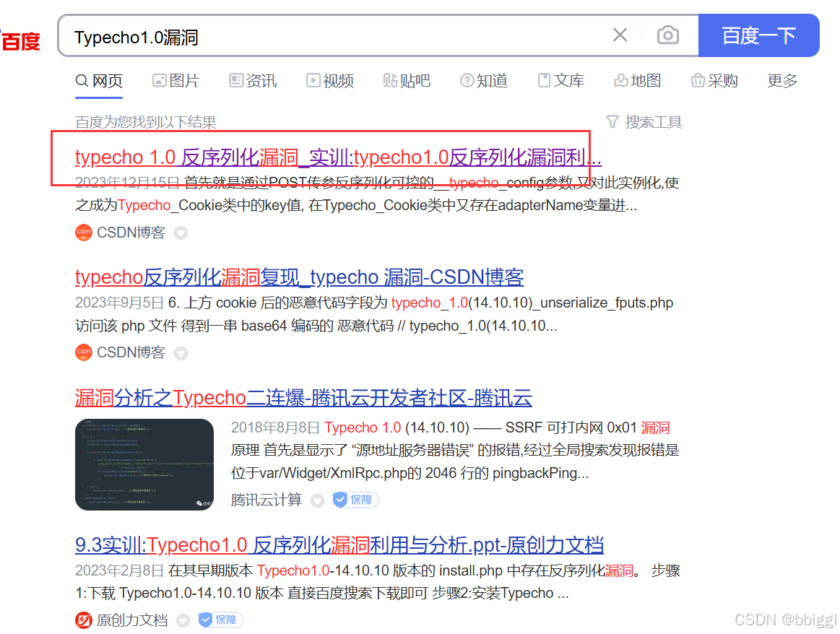Switch to the 资讯 tab
The image size is (840, 634).
[x=253, y=81]
